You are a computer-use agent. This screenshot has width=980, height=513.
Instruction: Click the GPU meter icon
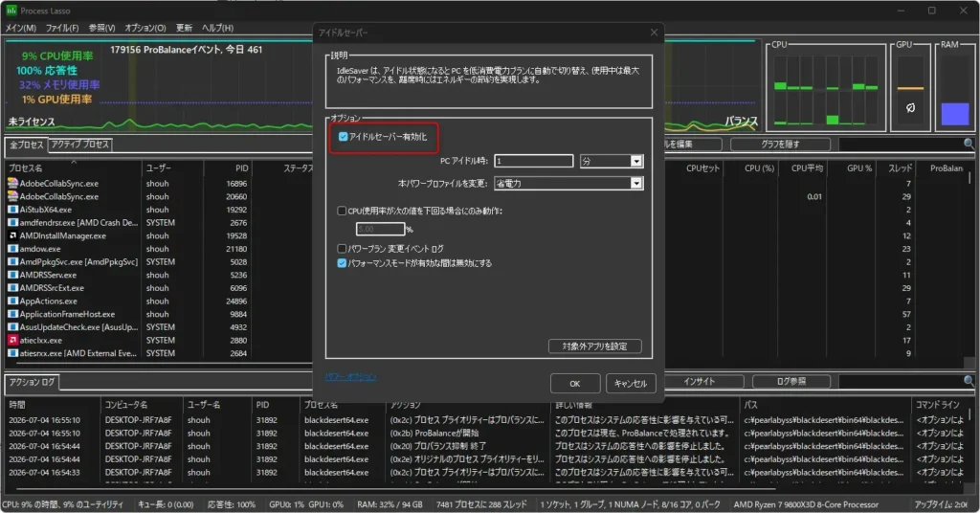(911, 107)
